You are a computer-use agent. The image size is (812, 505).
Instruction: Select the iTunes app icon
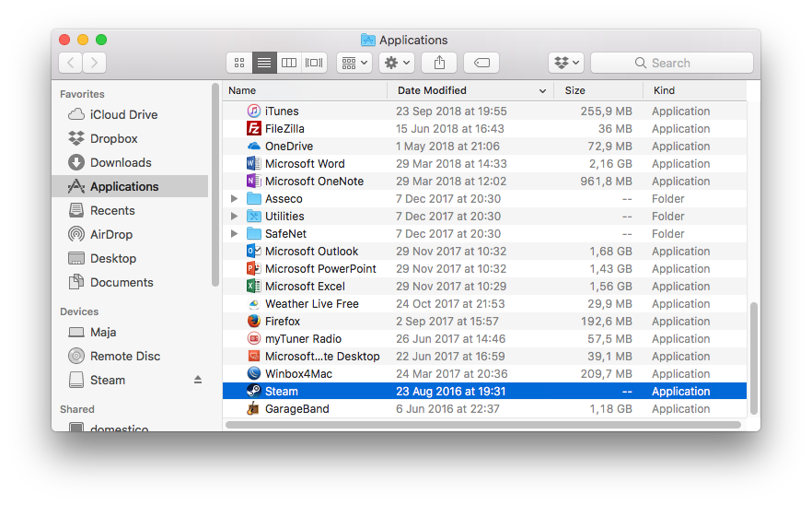[x=254, y=112]
